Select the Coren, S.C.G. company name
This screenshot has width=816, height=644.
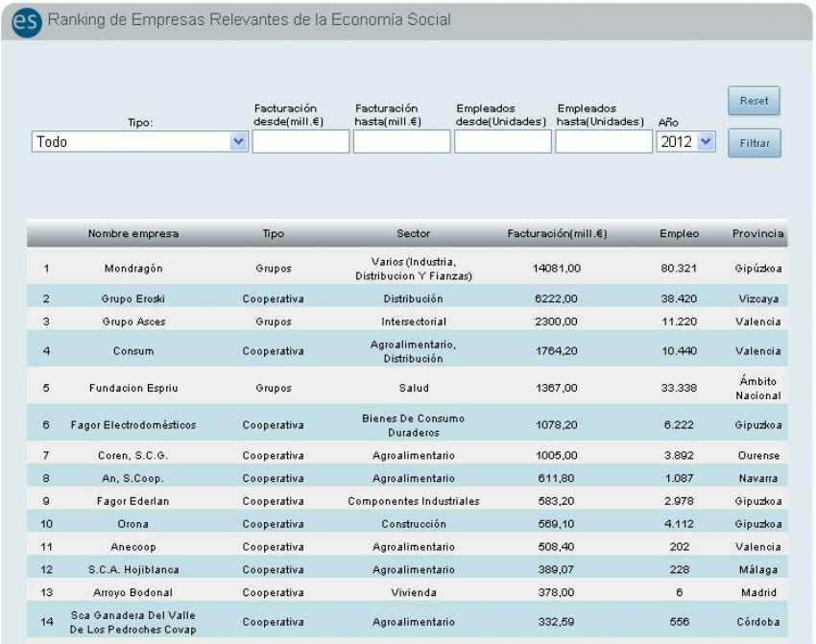133,455
